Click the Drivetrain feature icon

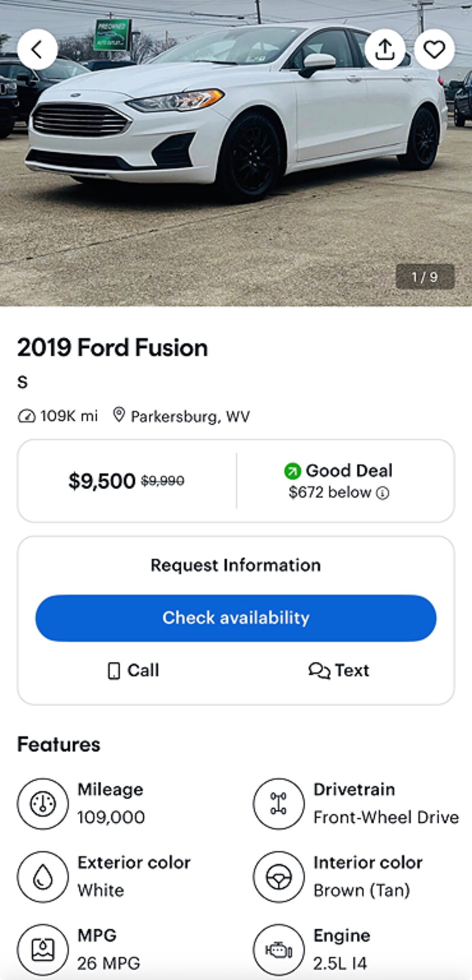[x=278, y=803]
